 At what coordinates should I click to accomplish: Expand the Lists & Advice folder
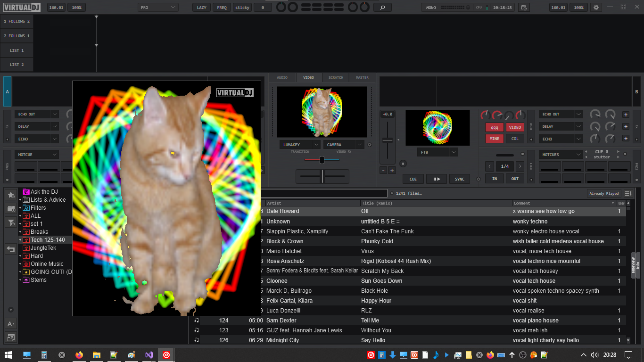point(20,200)
